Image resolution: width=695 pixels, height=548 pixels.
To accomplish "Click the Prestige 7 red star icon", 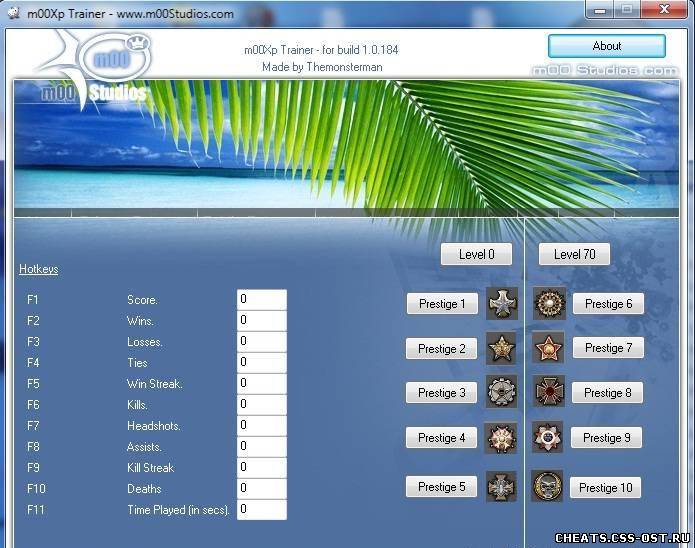I will (x=548, y=348).
